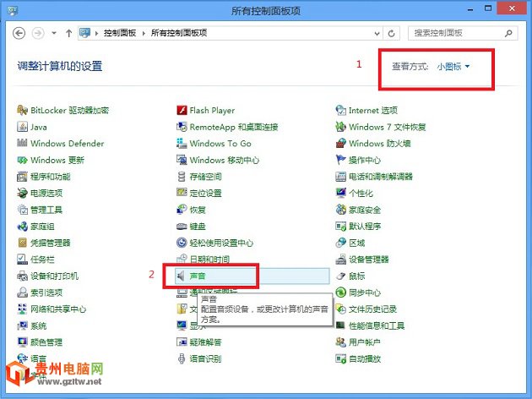The image size is (532, 399).
Task: Open 轻松使用设置中心 icon
Action: coord(182,243)
